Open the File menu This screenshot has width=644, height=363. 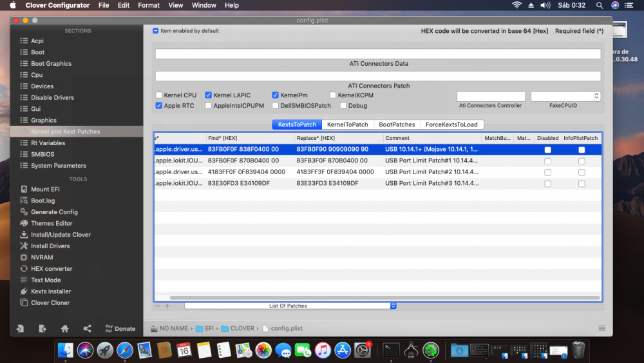[x=104, y=5]
